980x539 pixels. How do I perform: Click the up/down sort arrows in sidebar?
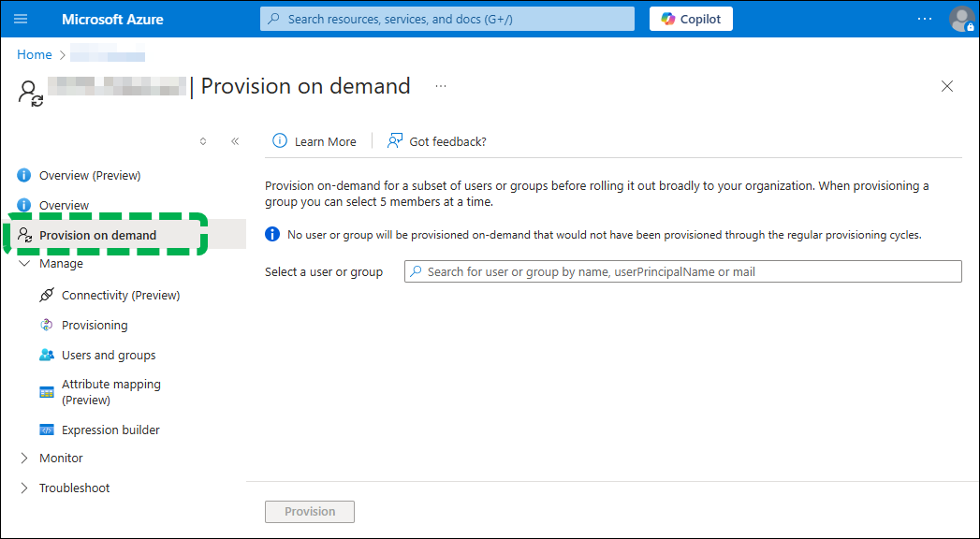pos(203,141)
